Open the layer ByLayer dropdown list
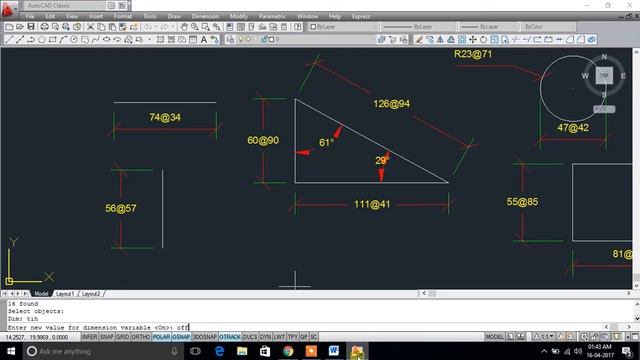 pyautogui.click(x=342, y=27)
